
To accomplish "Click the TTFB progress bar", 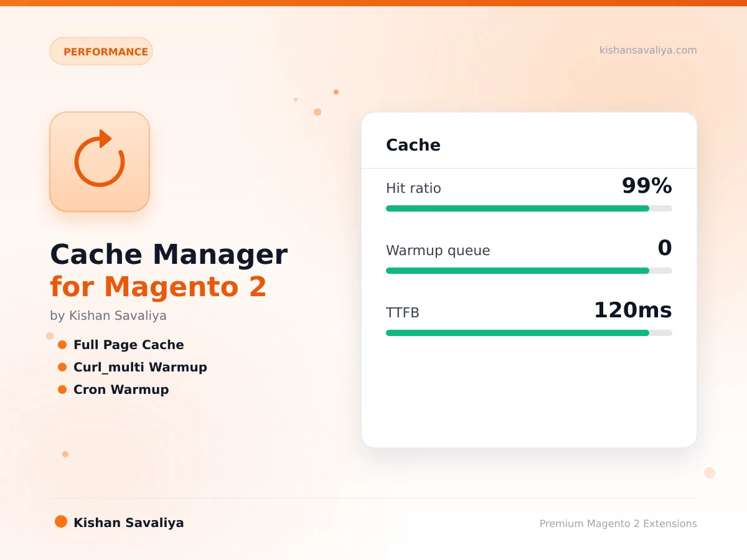I will (x=529, y=333).
